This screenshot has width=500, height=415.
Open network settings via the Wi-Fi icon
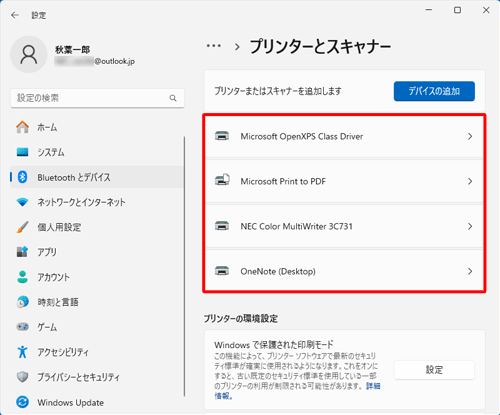pos(22,202)
